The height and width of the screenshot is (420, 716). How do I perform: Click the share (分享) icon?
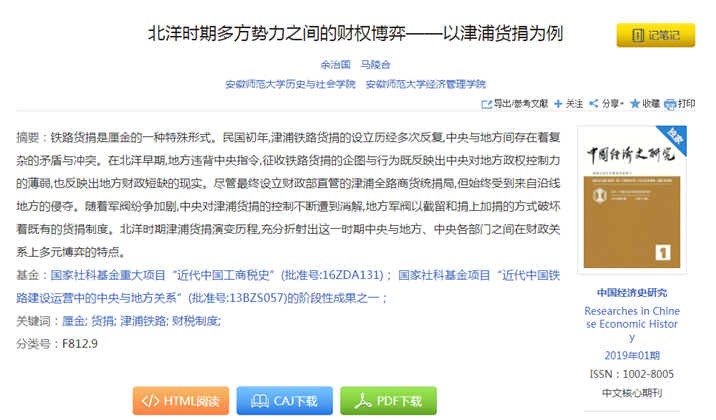[595, 104]
